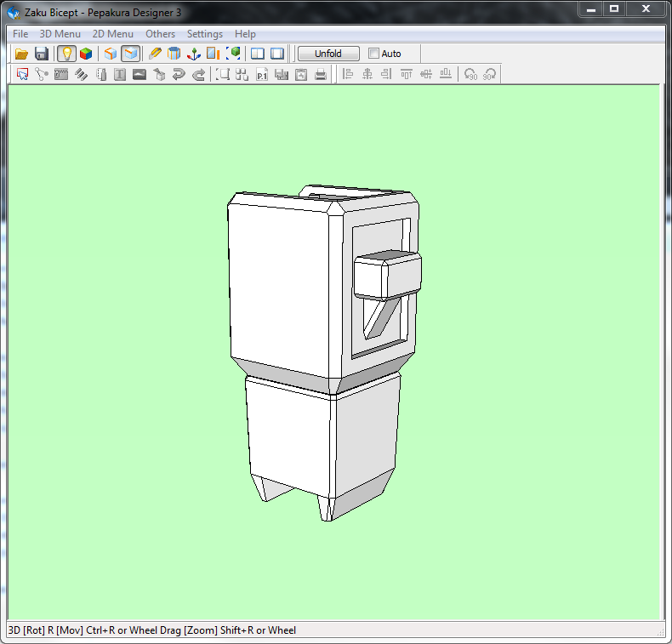Click the align top icon
This screenshot has height=644, width=672.
point(407,74)
